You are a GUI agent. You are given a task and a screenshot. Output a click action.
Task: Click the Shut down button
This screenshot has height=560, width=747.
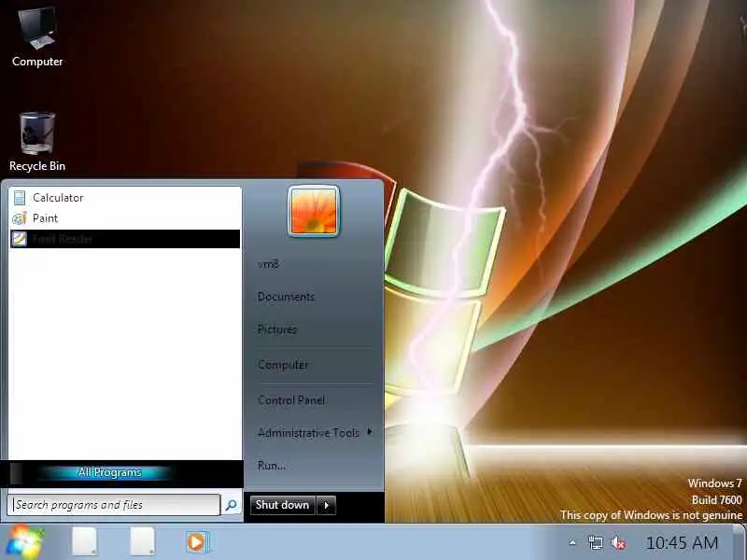click(283, 505)
